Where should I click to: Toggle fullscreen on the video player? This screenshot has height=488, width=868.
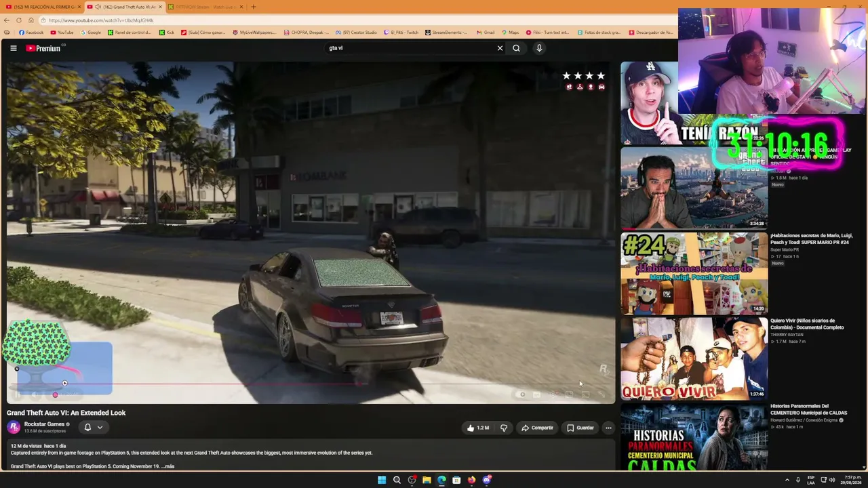601,394
